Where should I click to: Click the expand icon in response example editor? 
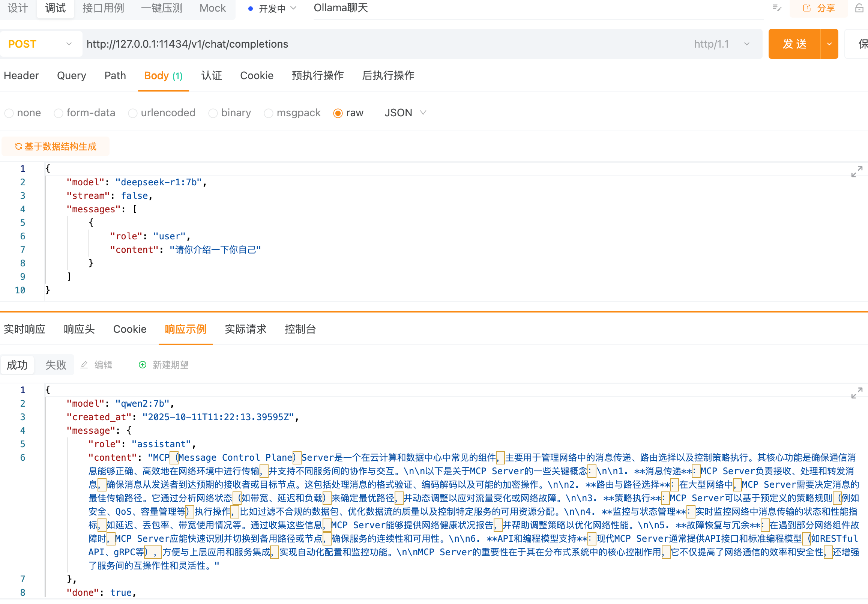856,392
